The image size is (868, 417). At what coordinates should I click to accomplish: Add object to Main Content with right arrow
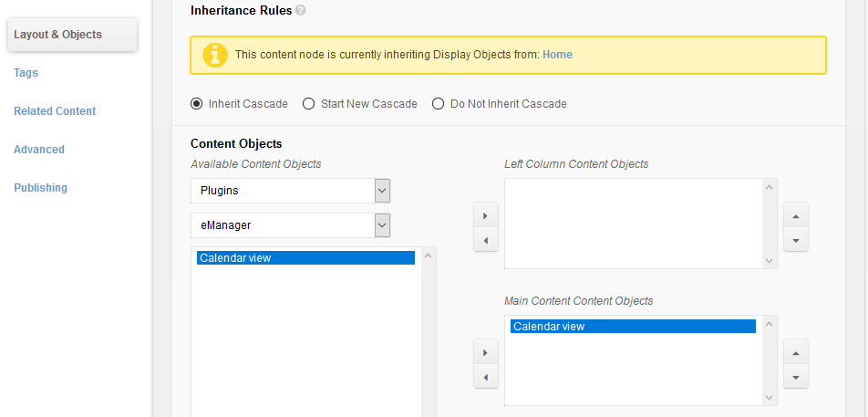485,352
